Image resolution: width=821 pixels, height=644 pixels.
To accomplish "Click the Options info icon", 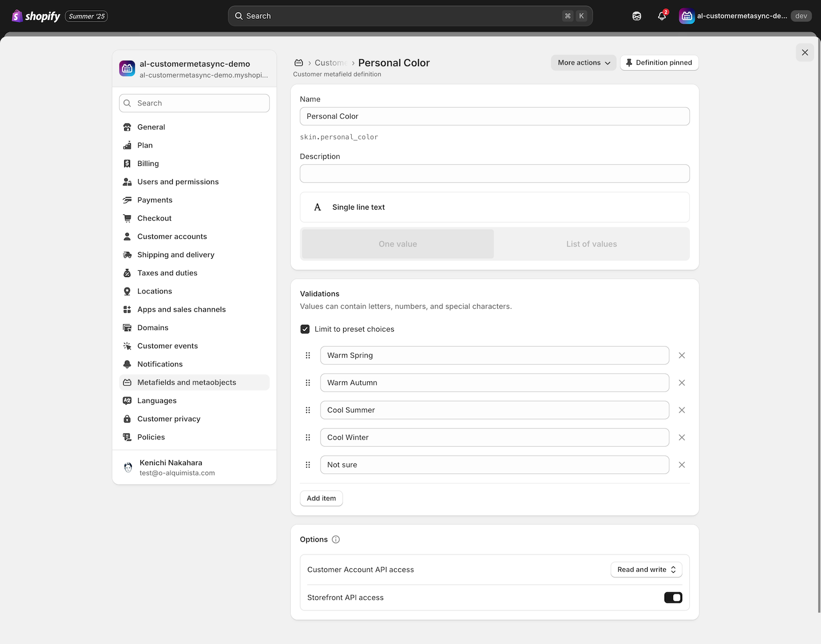I will (336, 540).
